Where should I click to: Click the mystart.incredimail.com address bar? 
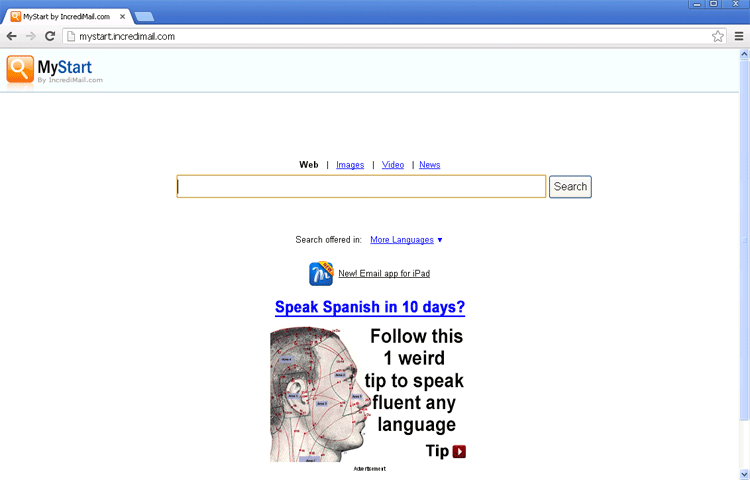click(380, 36)
